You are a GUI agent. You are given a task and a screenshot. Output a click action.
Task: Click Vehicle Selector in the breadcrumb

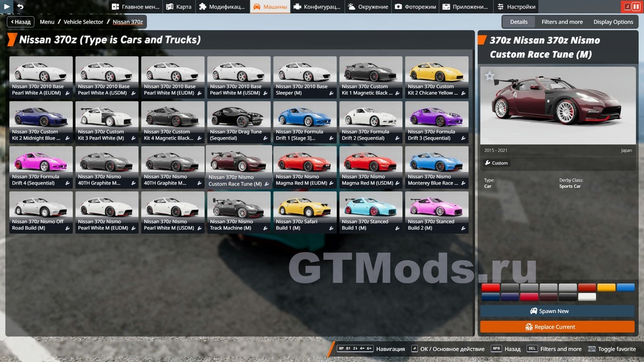point(83,22)
